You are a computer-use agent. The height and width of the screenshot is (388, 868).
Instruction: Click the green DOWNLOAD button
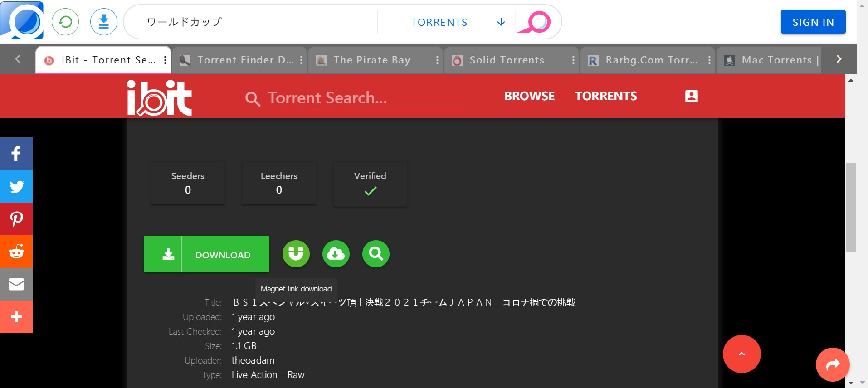pos(206,254)
